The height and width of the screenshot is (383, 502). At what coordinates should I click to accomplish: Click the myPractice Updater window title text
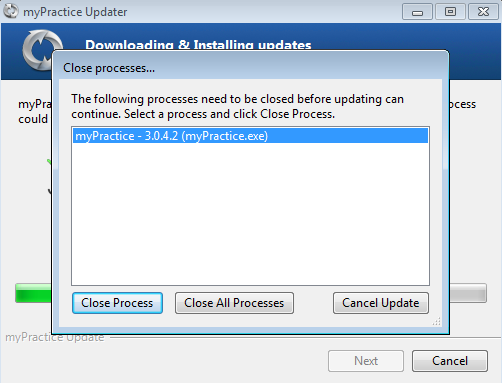coord(75,12)
